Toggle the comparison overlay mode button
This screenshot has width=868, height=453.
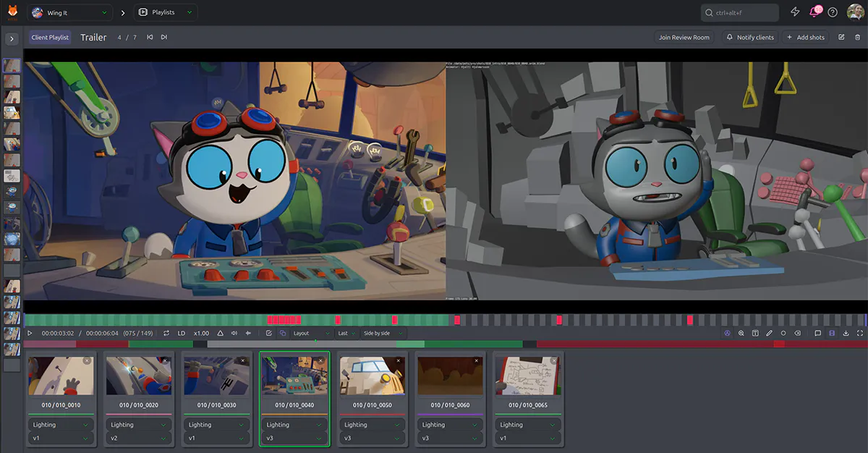click(282, 333)
